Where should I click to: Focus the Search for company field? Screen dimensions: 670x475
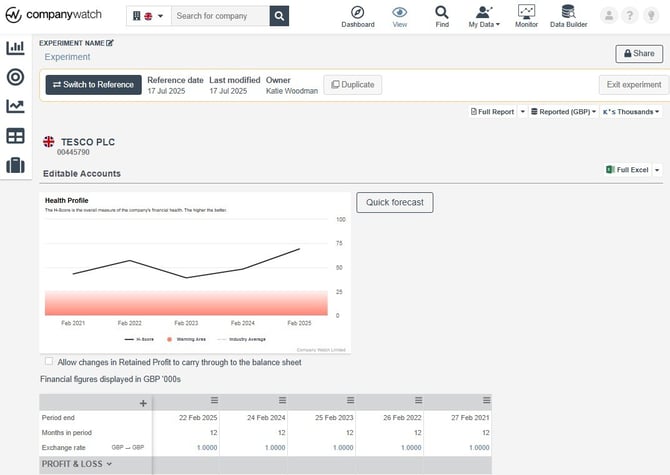point(220,16)
